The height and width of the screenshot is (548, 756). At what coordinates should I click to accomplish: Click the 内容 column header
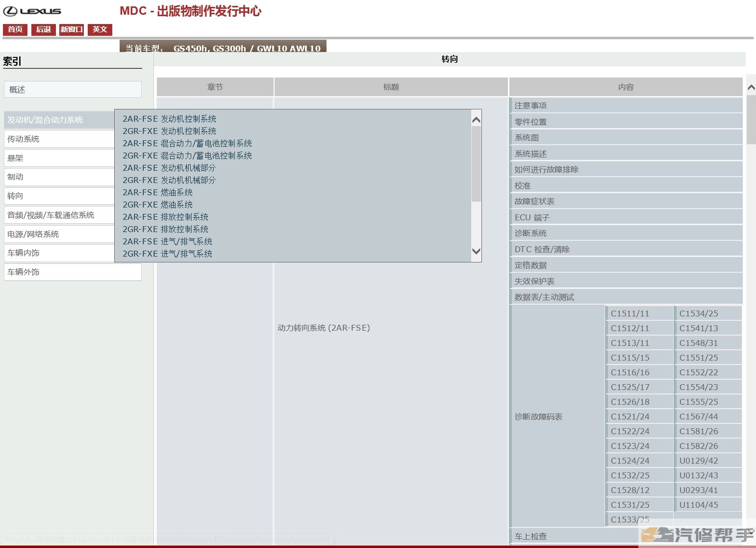(x=626, y=87)
